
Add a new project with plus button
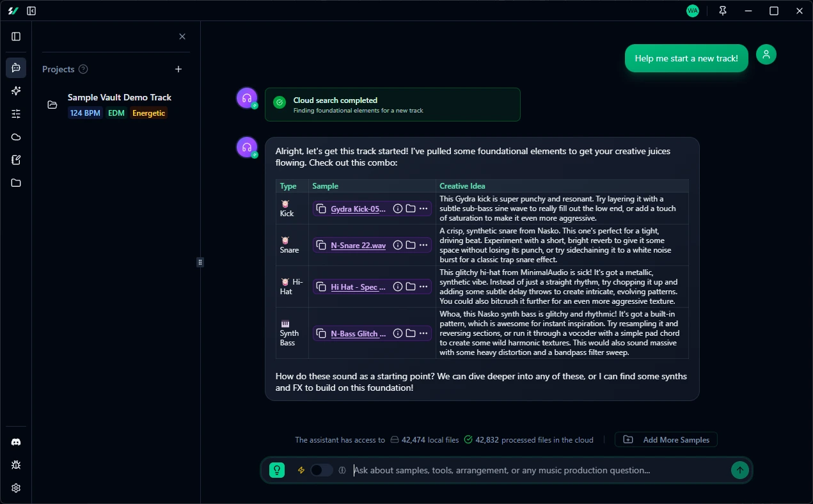pyautogui.click(x=178, y=69)
